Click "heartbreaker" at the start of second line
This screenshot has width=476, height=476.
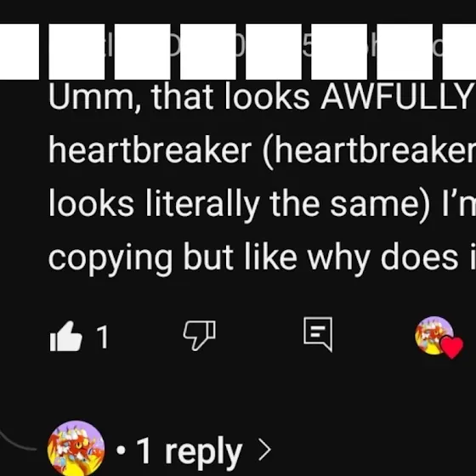click(x=150, y=150)
